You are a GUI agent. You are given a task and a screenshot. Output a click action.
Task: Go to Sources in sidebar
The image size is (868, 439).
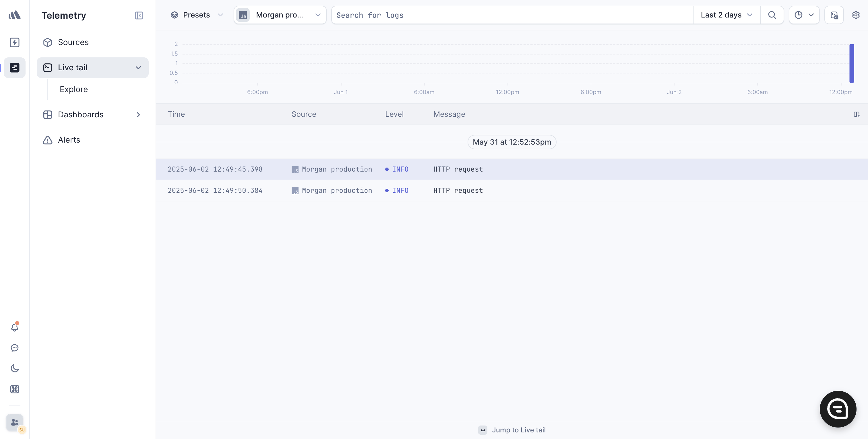[73, 42]
